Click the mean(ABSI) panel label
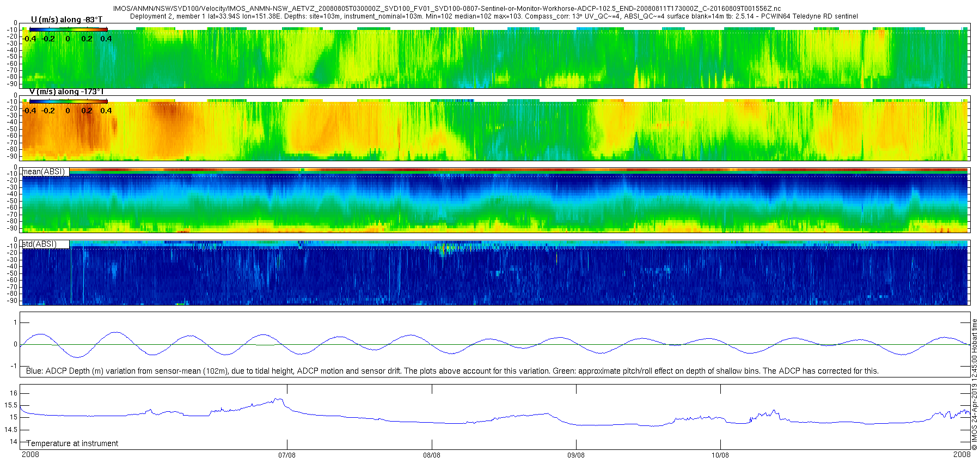The height and width of the screenshot is (463, 980). 44,172
